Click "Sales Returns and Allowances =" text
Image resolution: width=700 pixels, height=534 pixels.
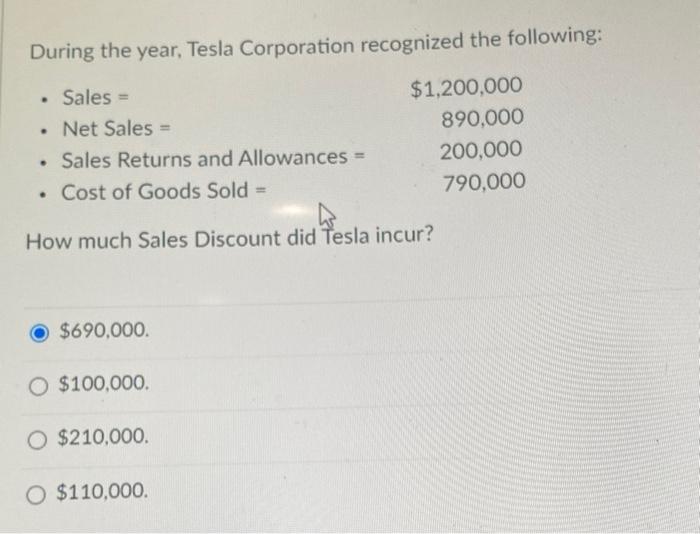tap(210, 159)
